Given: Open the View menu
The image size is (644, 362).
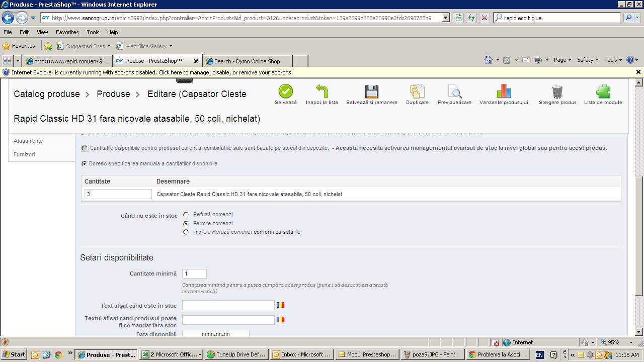Looking at the screenshot, I should (x=42, y=32).
